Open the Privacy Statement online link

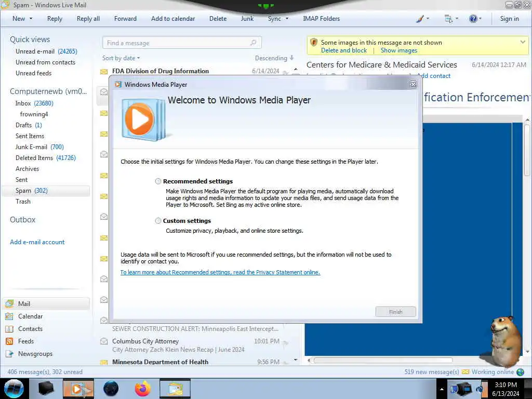[220, 272]
